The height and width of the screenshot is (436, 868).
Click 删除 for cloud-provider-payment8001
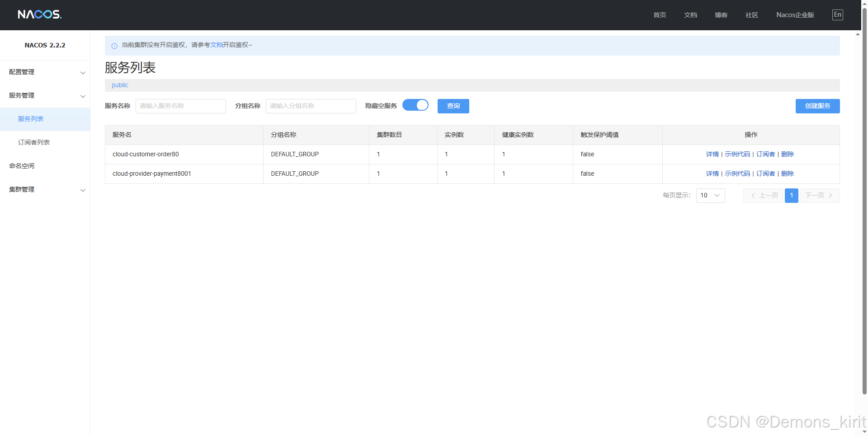tap(788, 174)
